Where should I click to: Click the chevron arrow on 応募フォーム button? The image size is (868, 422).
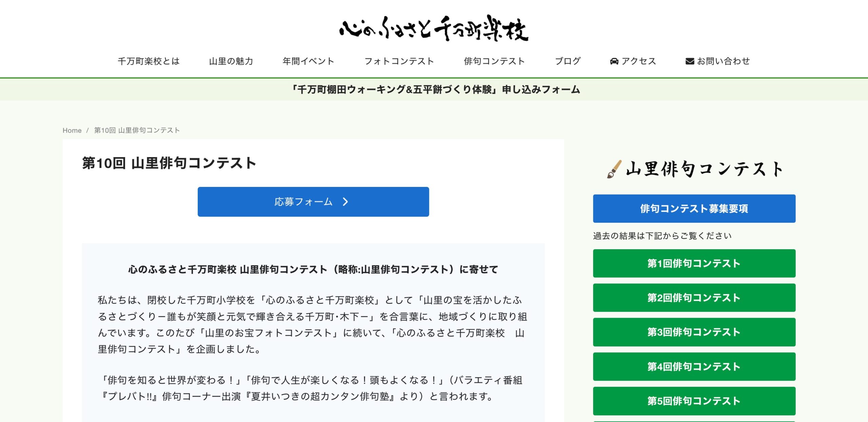coord(345,202)
